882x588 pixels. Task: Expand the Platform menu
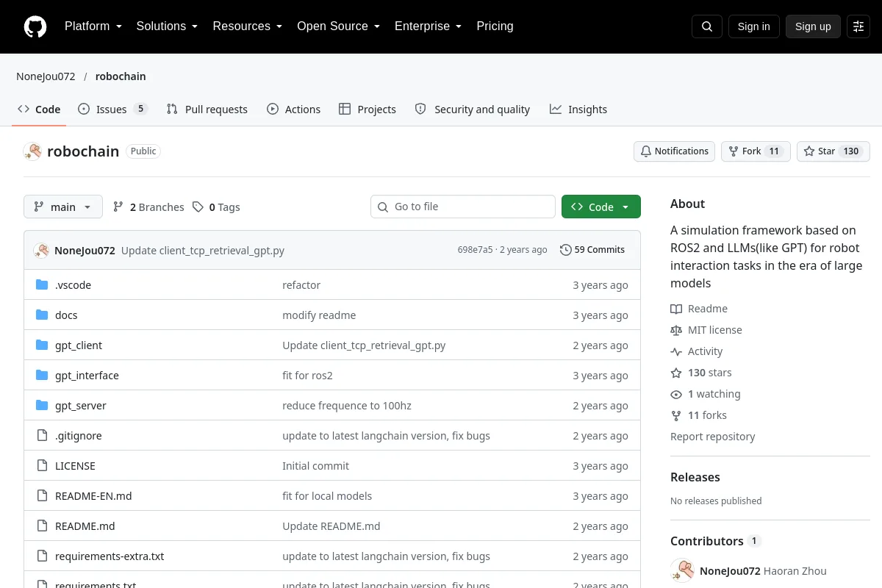pyautogui.click(x=93, y=26)
